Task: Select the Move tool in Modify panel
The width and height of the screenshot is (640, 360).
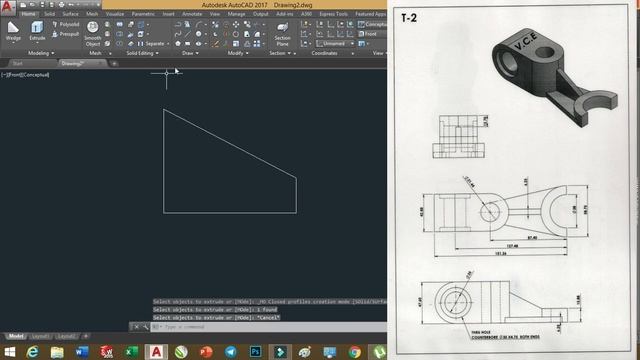Action: pos(236,24)
